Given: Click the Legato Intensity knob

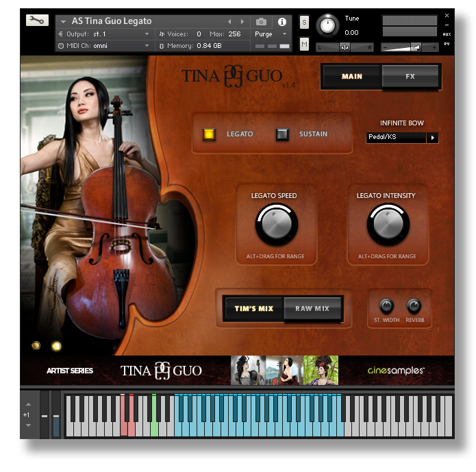Looking at the screenshot, I should pyautogui.click(x=388, y=225).
